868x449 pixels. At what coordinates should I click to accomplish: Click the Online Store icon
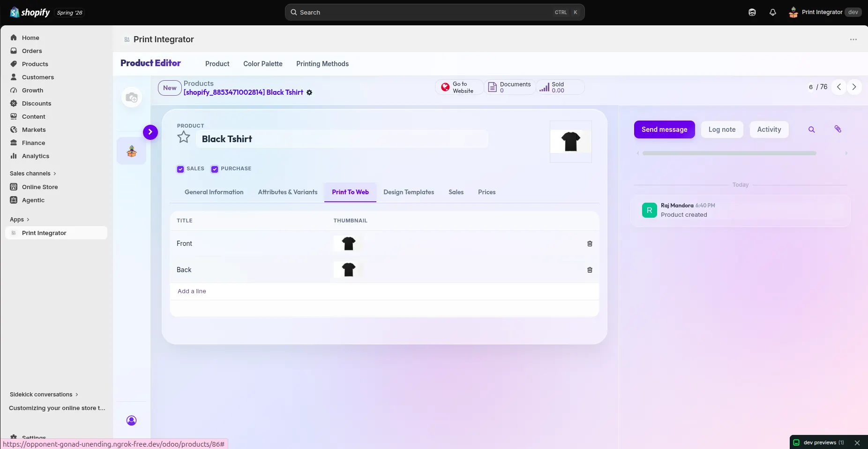coord(14,187)
